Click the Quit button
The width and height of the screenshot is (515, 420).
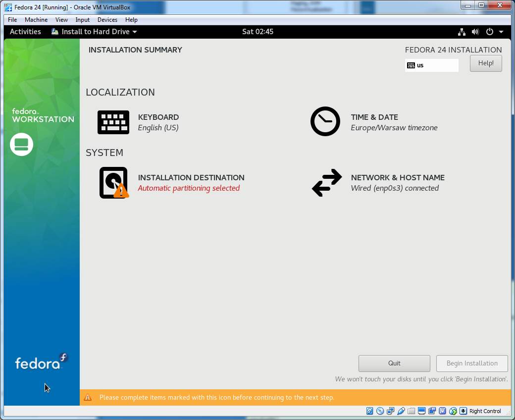click(x=394, y=363)
